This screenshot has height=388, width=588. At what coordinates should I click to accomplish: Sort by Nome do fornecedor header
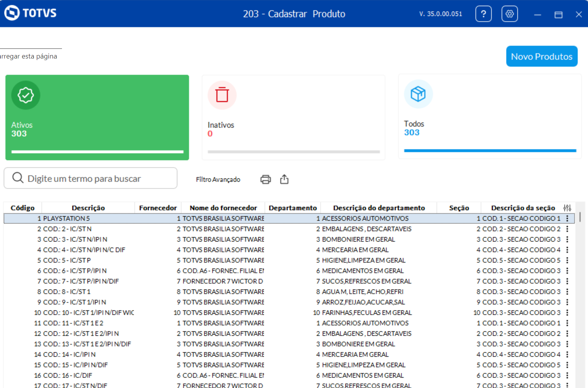point(223,208)
